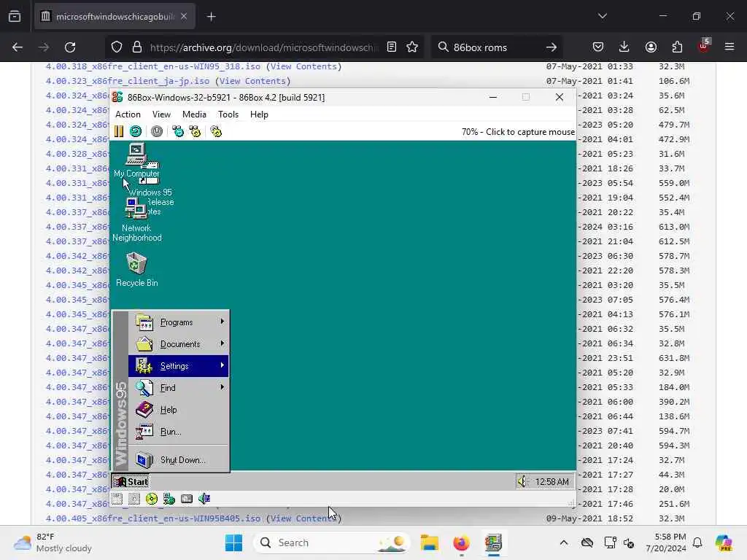List all tabs dropdown chevron
The height and width of the screenshot is (560, 747).
pos(603,16)
